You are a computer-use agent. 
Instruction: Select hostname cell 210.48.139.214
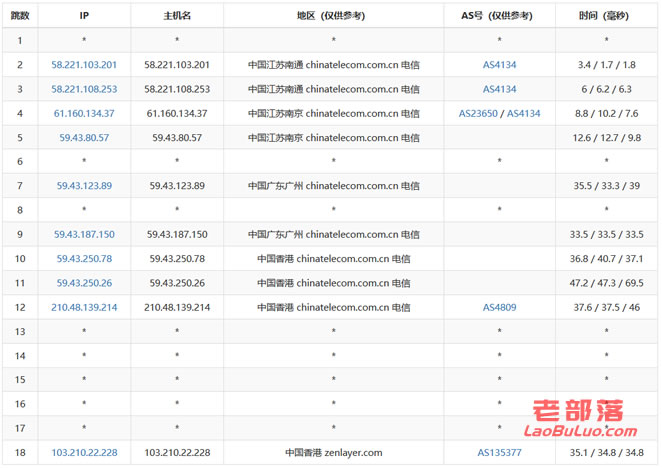pos(177,307)
